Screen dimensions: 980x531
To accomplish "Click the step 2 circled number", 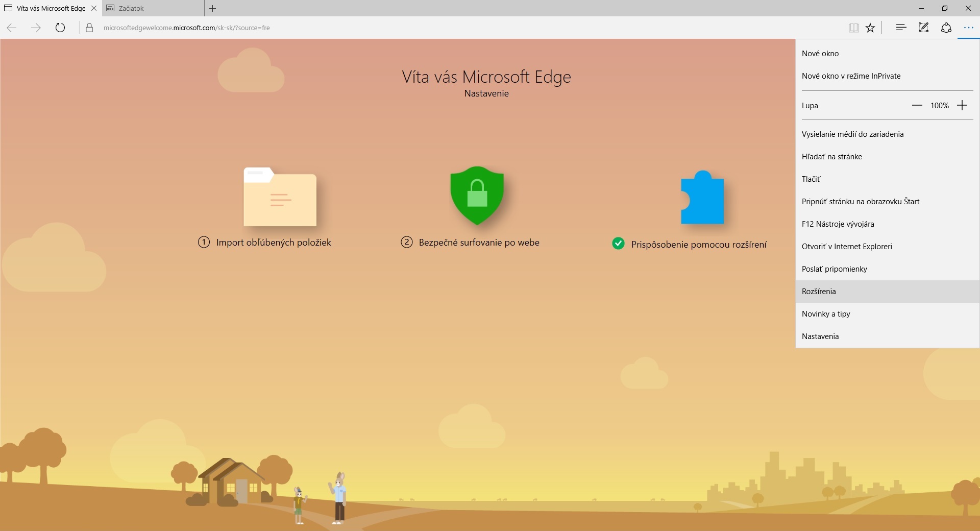I will tap(407, 242).
